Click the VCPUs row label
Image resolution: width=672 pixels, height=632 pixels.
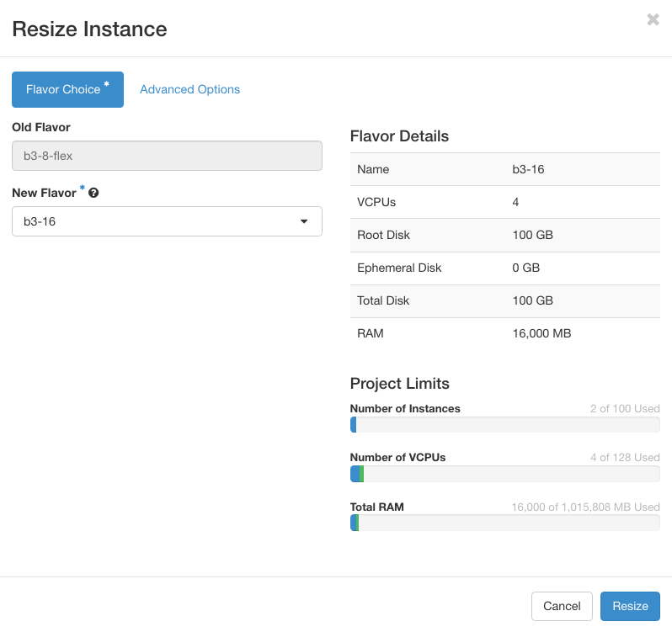coord(376,202)
